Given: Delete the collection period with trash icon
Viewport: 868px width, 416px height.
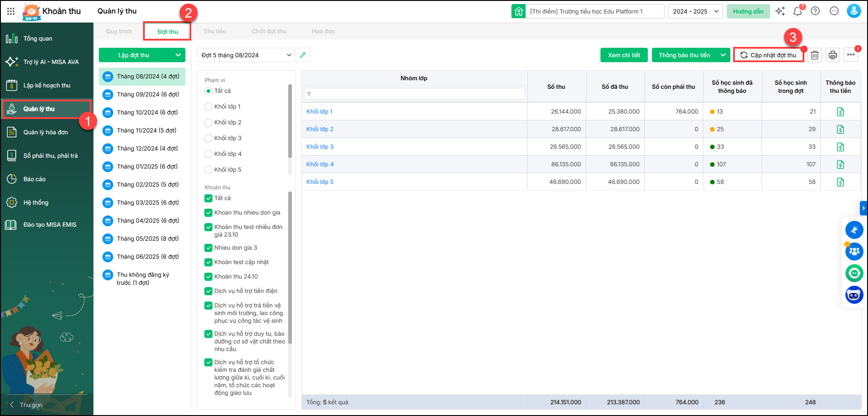Looking at the screenshot, I should click(815, 55).
